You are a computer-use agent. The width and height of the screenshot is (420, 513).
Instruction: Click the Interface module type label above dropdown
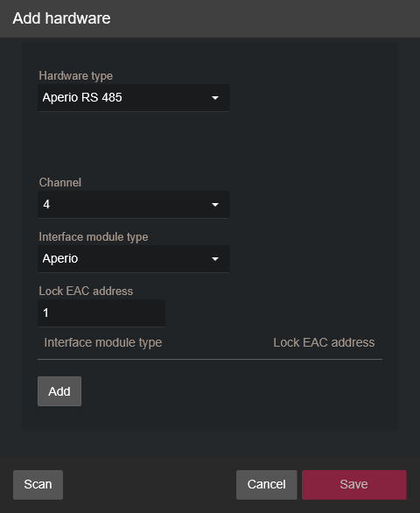(x=94, y=237)
